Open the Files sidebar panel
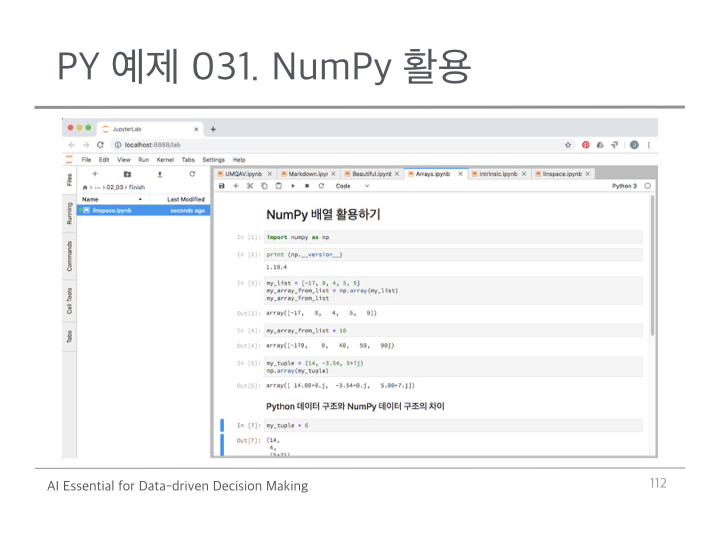Image resolution: width=720 pixels, height=540 pixels. point(69,180)
